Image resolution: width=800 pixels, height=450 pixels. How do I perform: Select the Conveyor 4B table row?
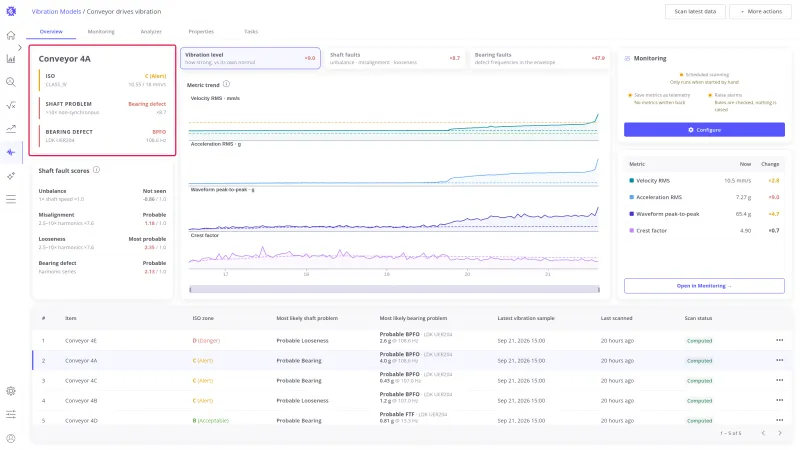point(413,401)
